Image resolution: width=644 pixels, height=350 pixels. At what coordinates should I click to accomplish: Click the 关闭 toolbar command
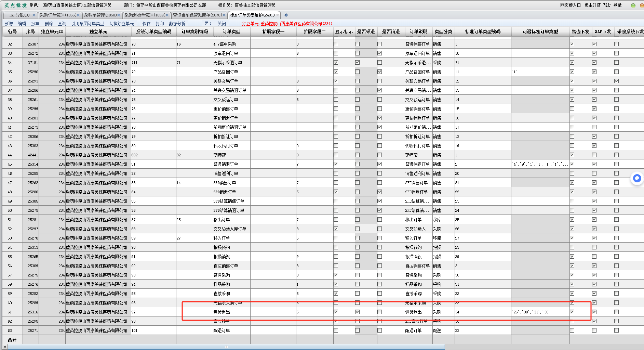point(222,24)
